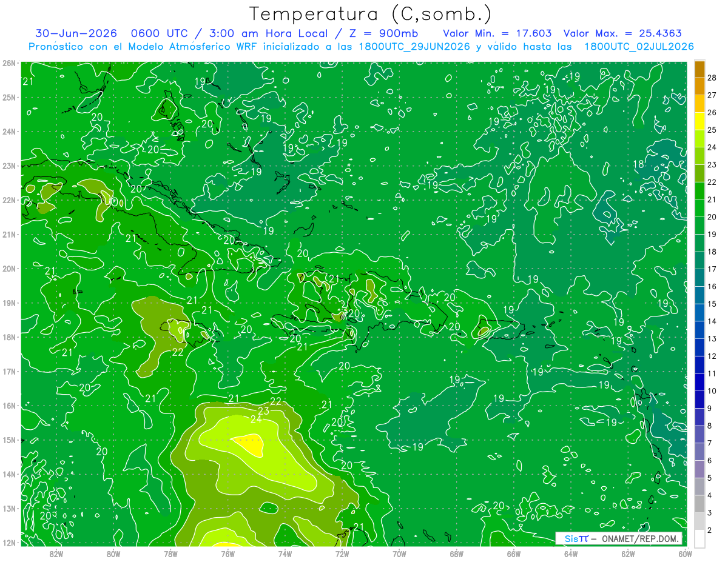Click the "12N" latitude axis label
This screenshot has width=728, height=562.
click(9, 543)
